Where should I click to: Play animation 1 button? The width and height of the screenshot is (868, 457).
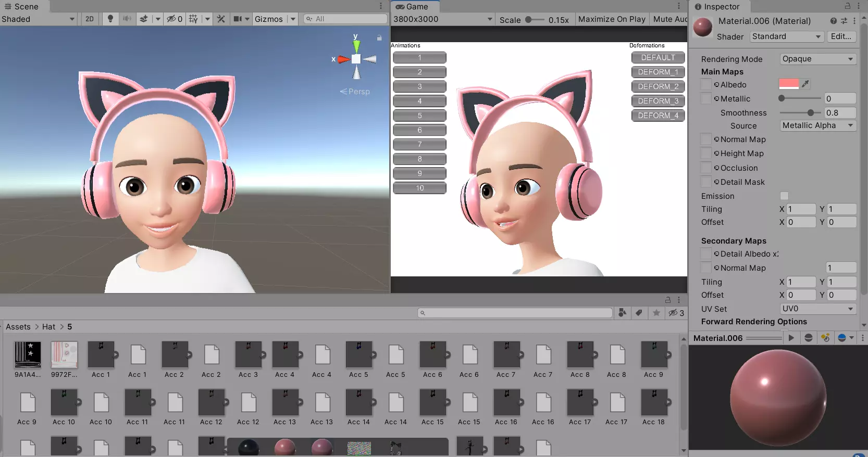[419, 57]
